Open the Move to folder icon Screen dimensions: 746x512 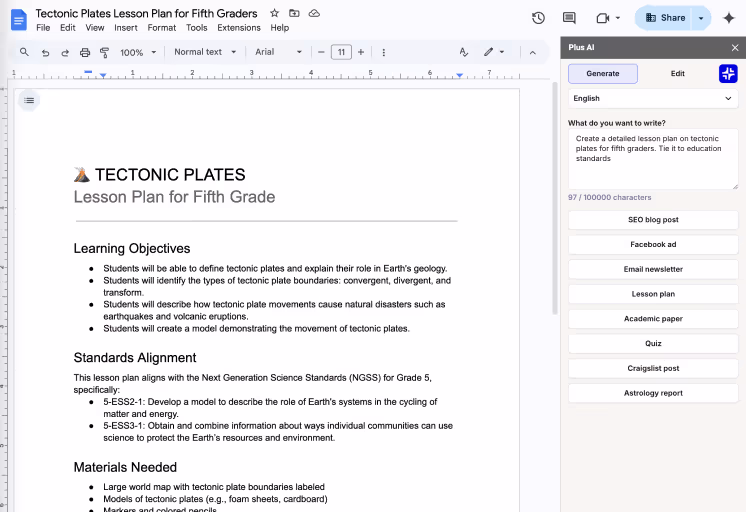(294, 13)
